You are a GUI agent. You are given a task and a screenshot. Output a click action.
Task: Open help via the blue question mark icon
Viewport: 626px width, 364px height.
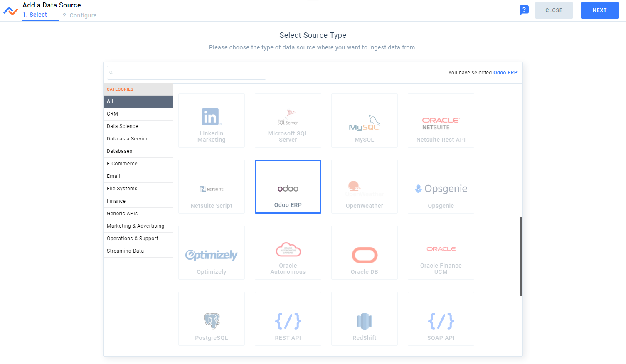tap(524, 10)
